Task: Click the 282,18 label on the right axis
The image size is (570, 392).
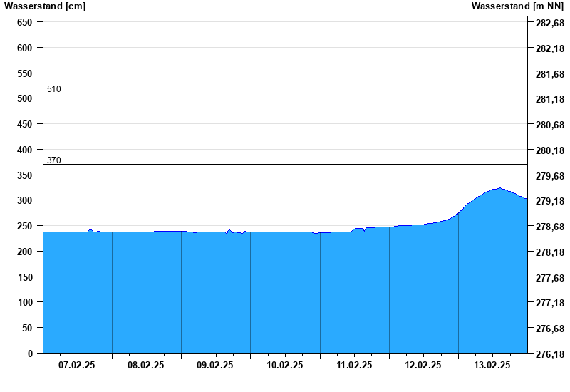Action: (x=550, y=48)
